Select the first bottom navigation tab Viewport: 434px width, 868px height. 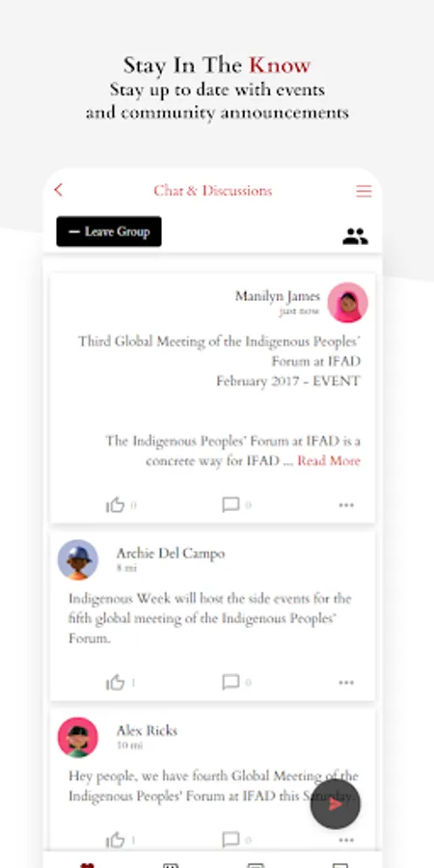[x=87, y=865]
